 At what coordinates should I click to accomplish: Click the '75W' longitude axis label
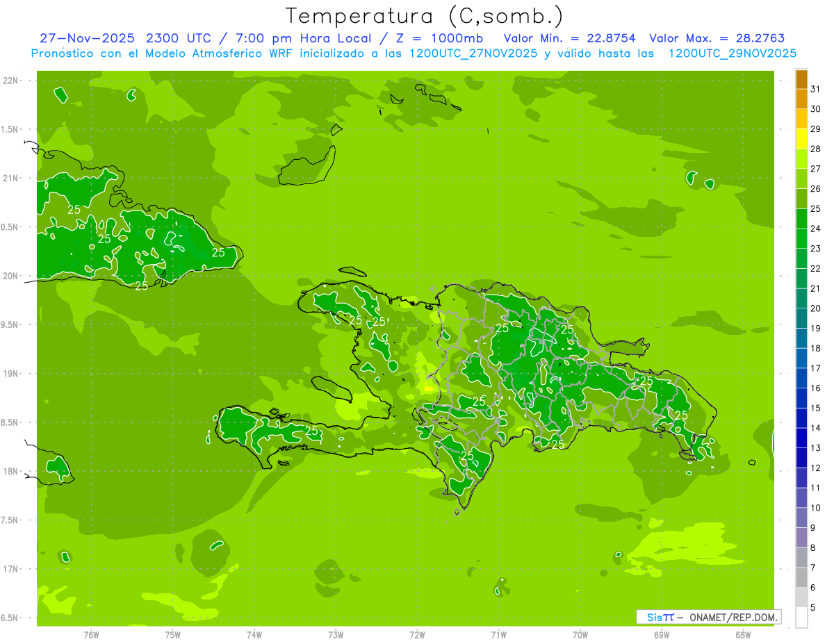(173, 635)
